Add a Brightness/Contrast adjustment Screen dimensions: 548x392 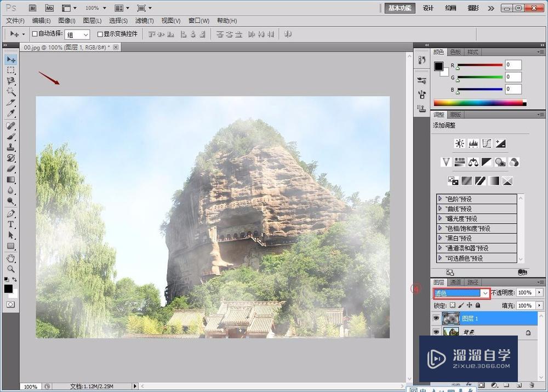pyautogui.click(x=459, y=144)
